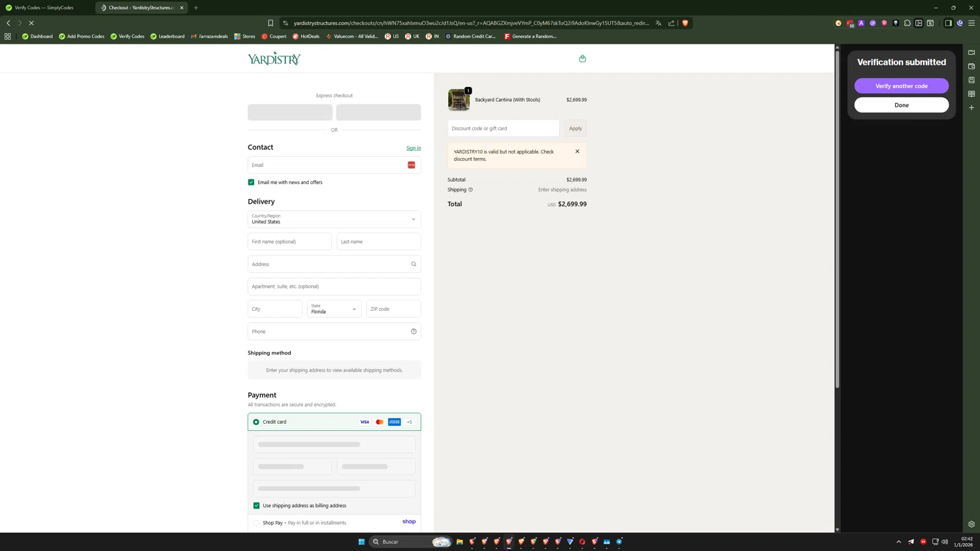Select the Credit card payment option
980x551 pixels.
point(256,422)
